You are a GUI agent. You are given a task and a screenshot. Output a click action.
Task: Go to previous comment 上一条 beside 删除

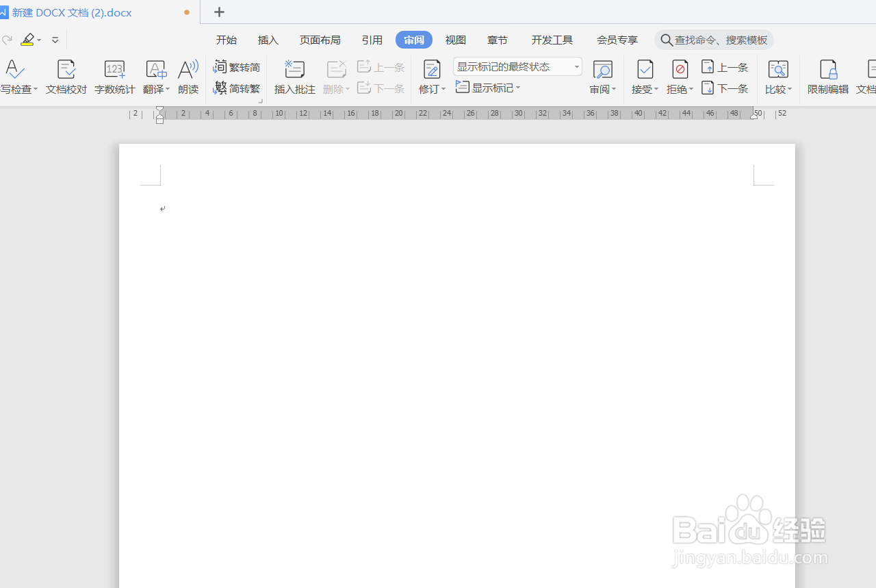click(381, 67)
